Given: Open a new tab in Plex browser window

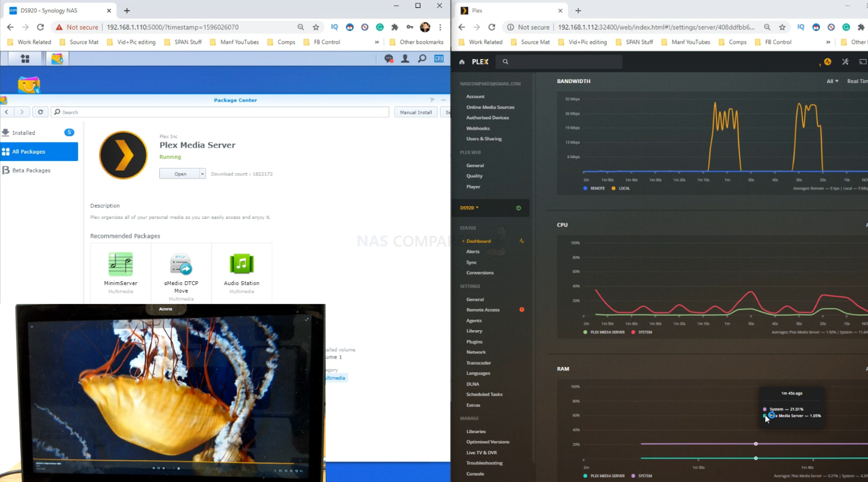Looking at the screenshot, I should [x=578, y=11].
